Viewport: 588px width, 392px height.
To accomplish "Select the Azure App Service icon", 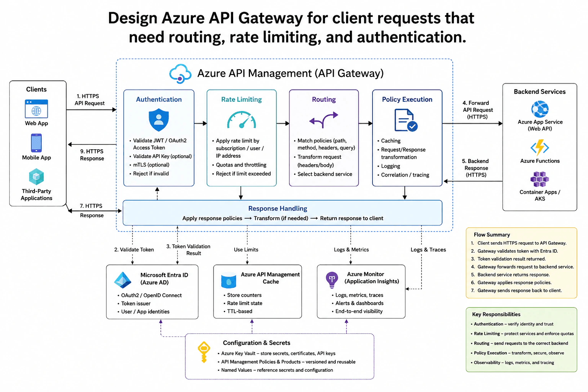I will pyautogui.click(x=540, y=109).
